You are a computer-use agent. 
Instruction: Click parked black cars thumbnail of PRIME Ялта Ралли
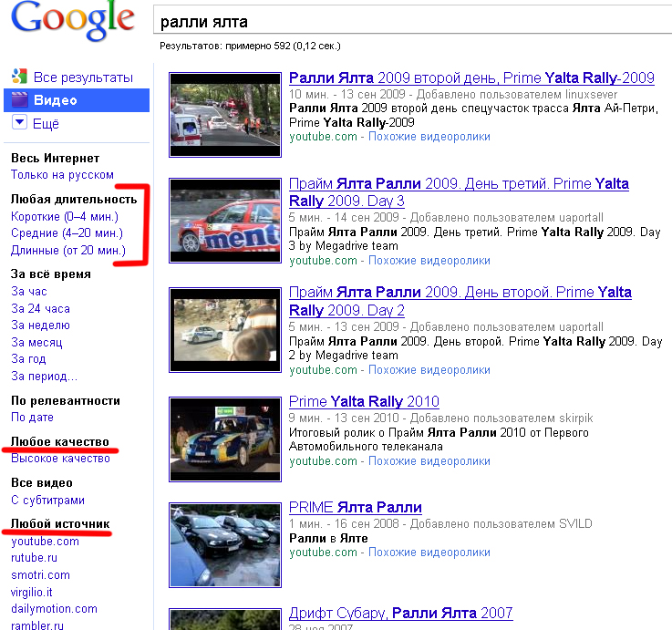pyautogui.click(x=225, y=544)
